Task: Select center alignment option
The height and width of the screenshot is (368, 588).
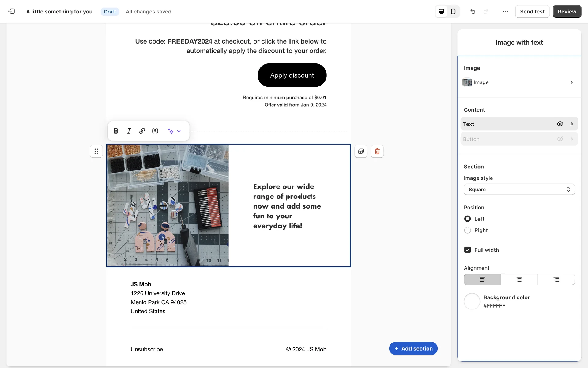Action: click(x=519, y=279)
